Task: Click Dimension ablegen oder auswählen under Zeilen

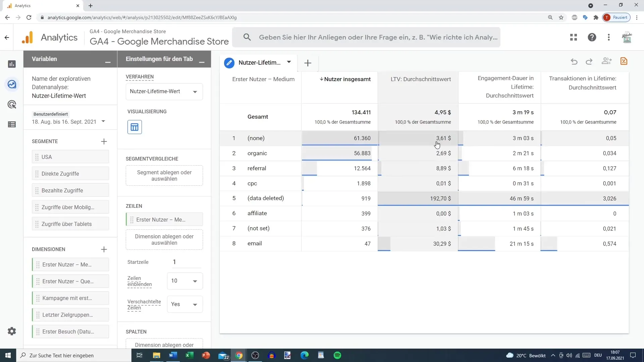Action: 164,240
